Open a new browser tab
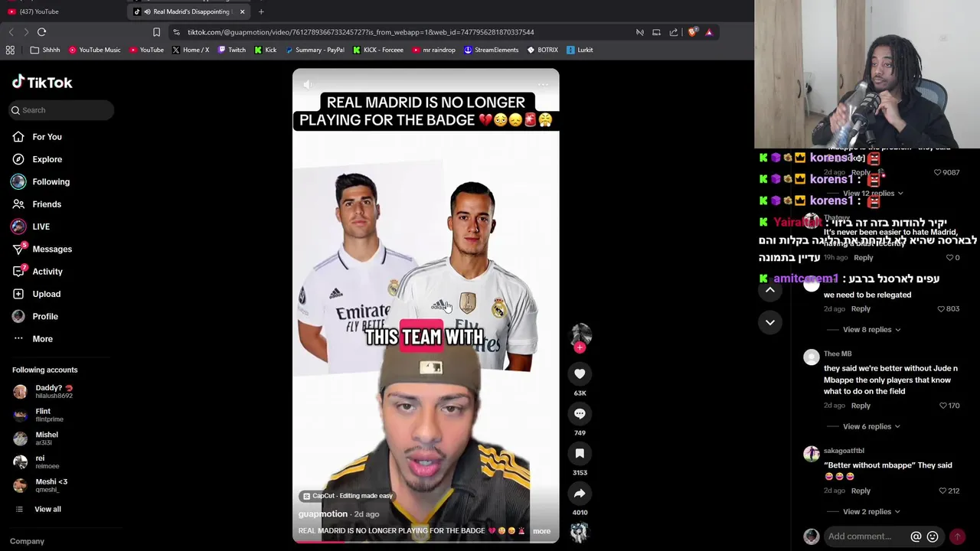The width and height of the screenshot is (980, 551). coord(261,11)
